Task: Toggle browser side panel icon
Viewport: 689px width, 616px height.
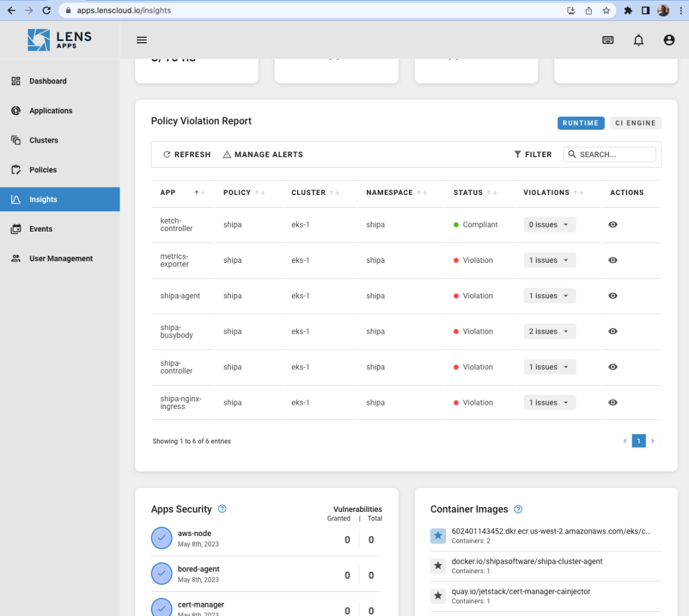Action: pos(646,11)
